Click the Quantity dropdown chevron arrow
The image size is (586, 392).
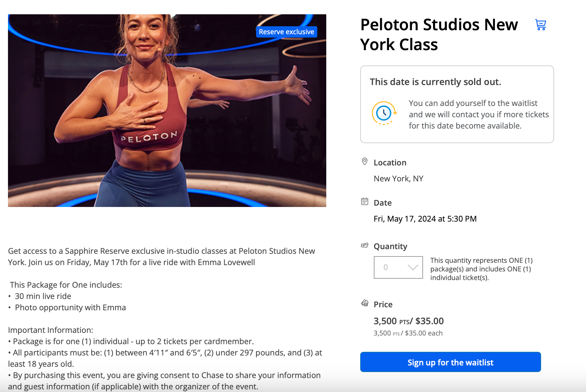pos(413,267)
